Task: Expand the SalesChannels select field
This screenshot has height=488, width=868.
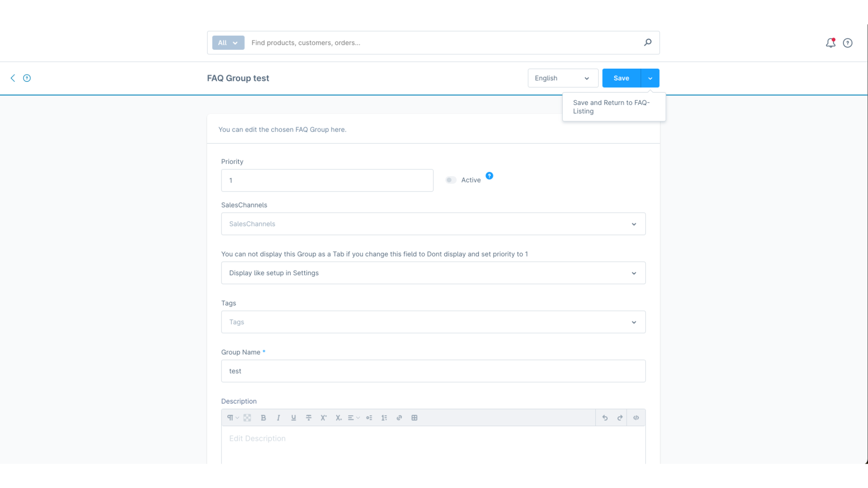Action: click(433, 224)
